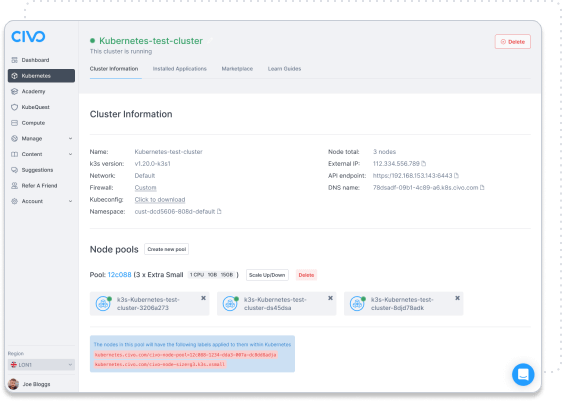
Task: Copy the External IP address
Action: click(x=424, y=164)
